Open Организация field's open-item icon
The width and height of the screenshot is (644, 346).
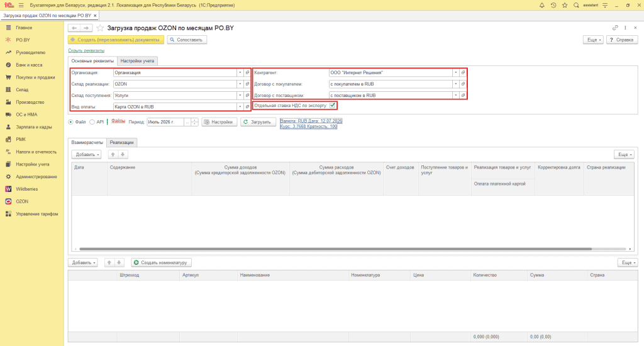247,72
